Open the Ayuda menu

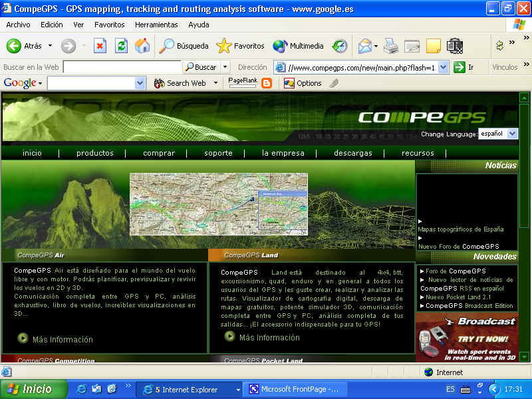(198, 25)
